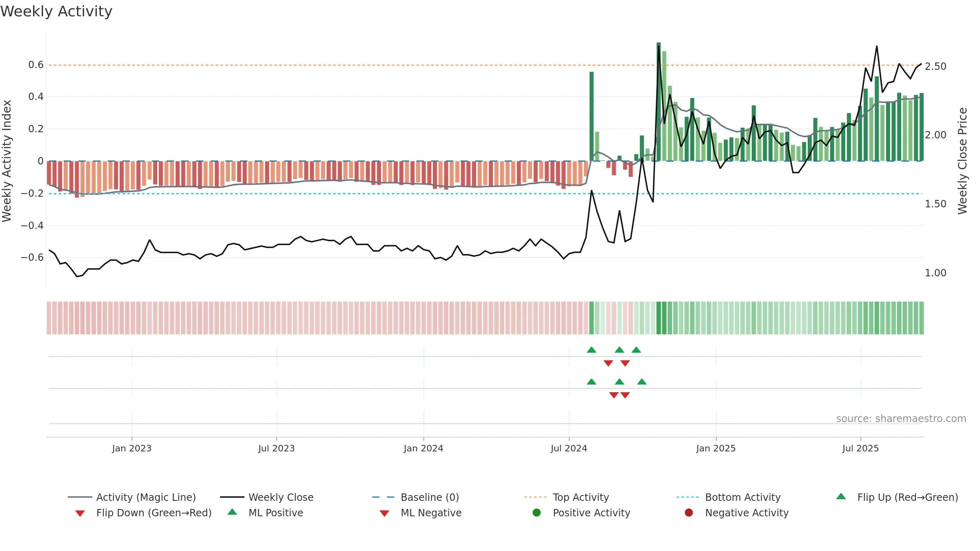Click the green Positive Activity legend dot

(x=537, y=512)
